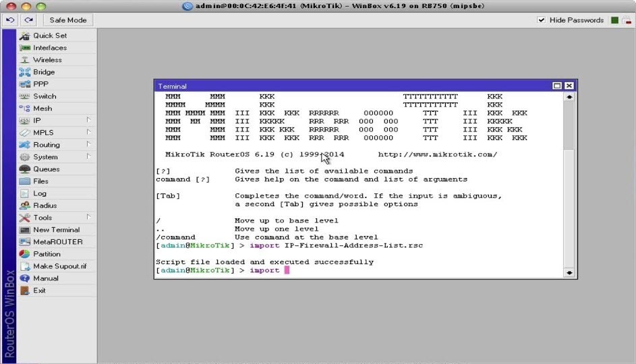Click 'MikroTik RouterOS 6.19' version text
This screenshot has width=636, height=364.
pos(220,154)
